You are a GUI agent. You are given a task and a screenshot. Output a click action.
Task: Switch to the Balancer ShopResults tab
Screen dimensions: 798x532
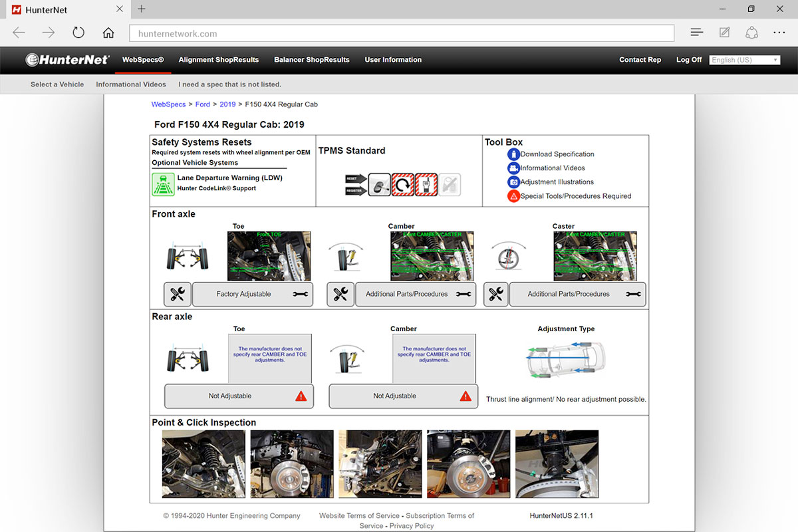click(x=311, y=59)
